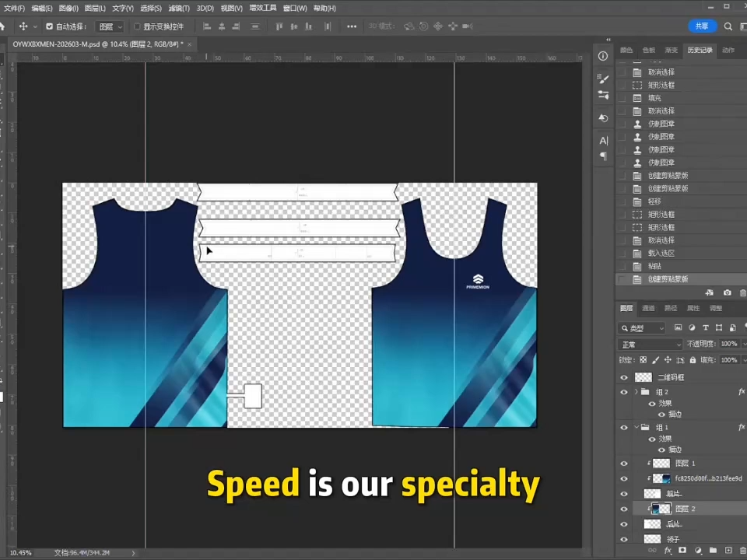Open the Paragraph panel icon

pyautogui.click(x=603, y=156)
